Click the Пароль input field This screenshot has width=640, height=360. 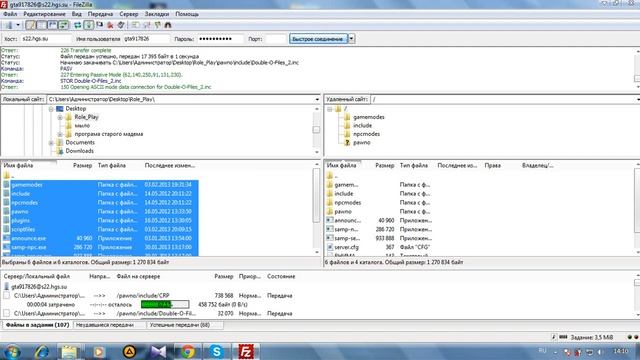pos(220,39)
